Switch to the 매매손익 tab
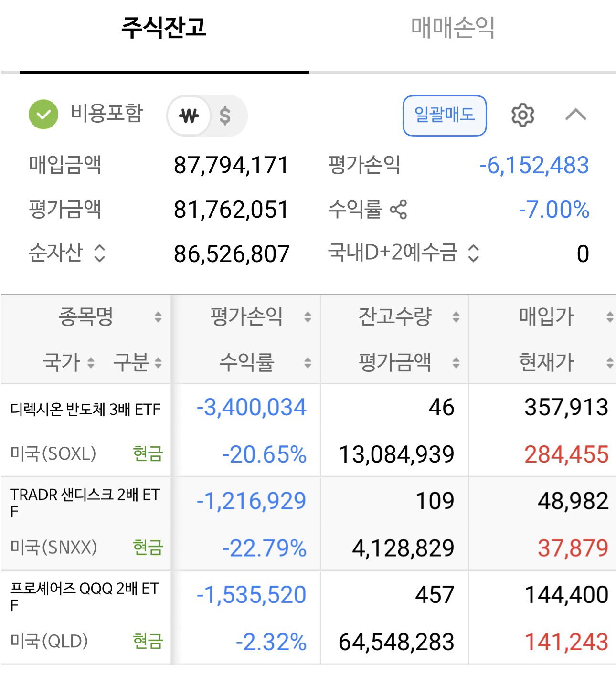This screenshot has width=616, height=696. coord(453,28)
